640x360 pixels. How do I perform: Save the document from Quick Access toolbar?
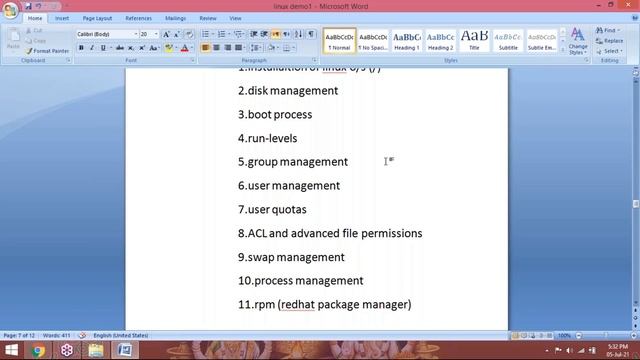pos(28,6)
